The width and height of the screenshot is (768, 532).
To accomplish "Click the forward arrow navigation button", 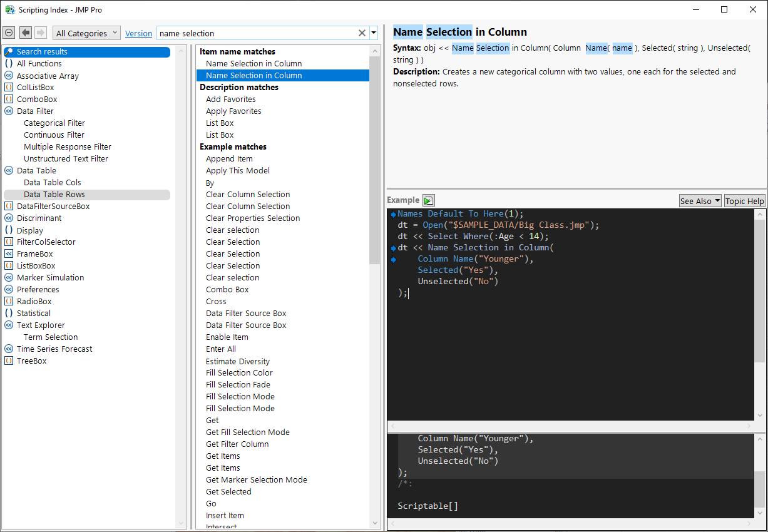I will 41,33.
